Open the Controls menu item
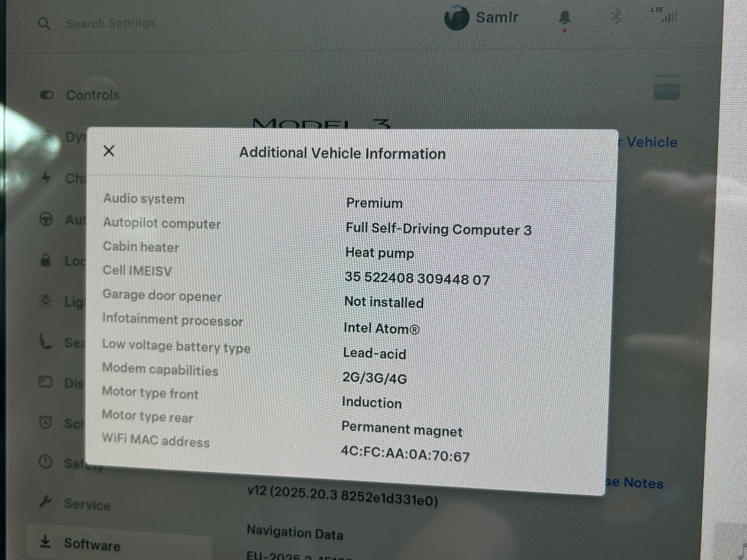747x560 pixels. [x=93, y=95]
